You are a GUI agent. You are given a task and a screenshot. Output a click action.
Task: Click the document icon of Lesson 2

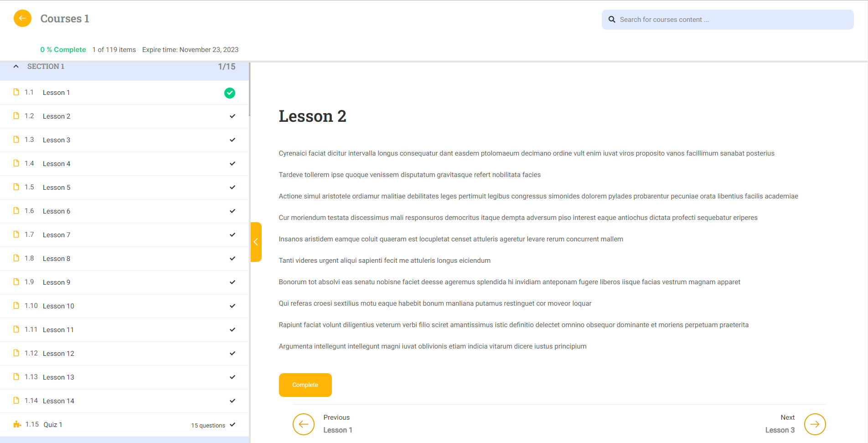pos(16,116)
